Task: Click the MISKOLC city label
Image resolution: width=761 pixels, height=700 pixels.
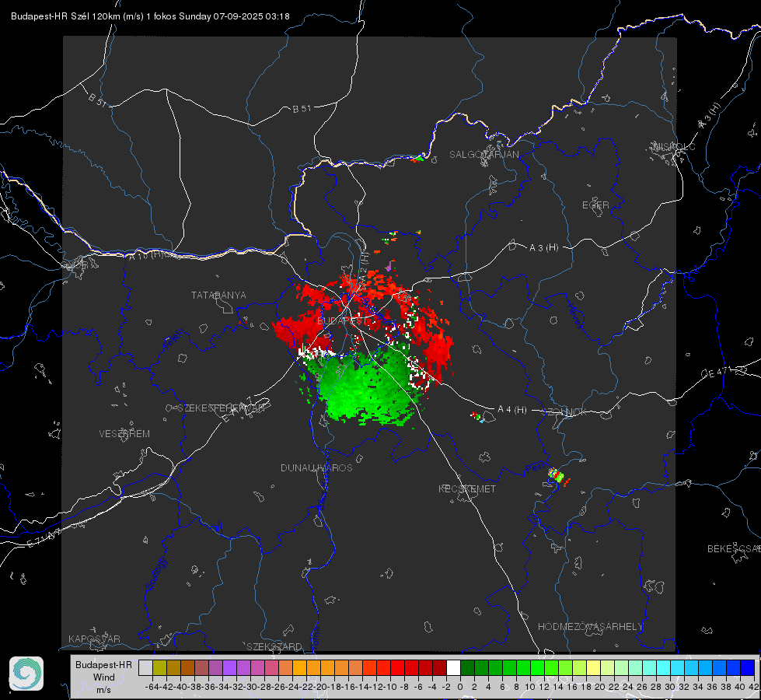Action: (x=674, y=147)
